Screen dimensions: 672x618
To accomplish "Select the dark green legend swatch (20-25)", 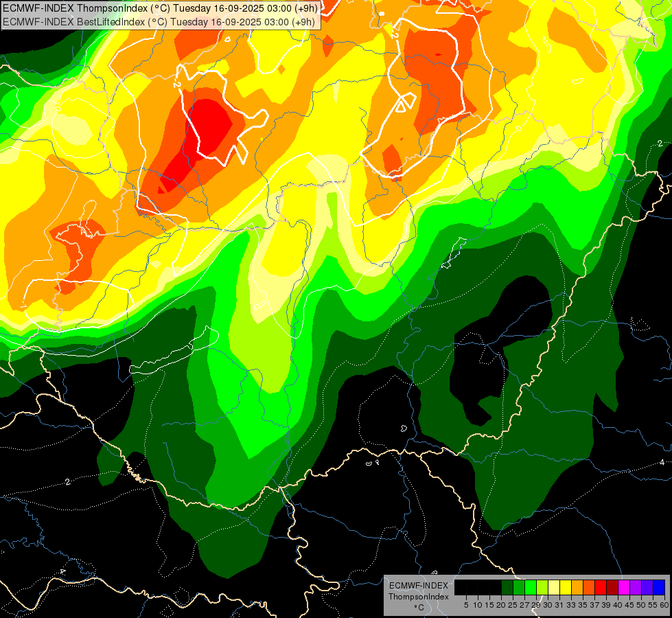I will (x=507, y=587).
